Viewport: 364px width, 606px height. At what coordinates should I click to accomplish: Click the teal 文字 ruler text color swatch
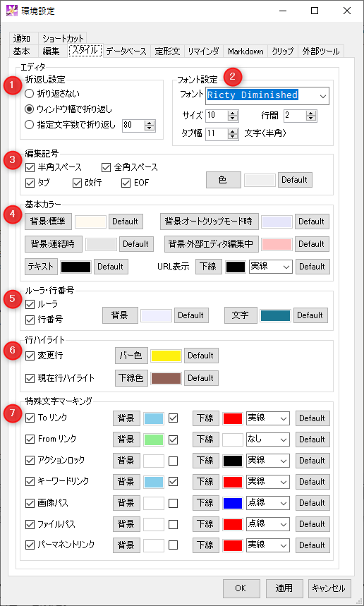275,315
